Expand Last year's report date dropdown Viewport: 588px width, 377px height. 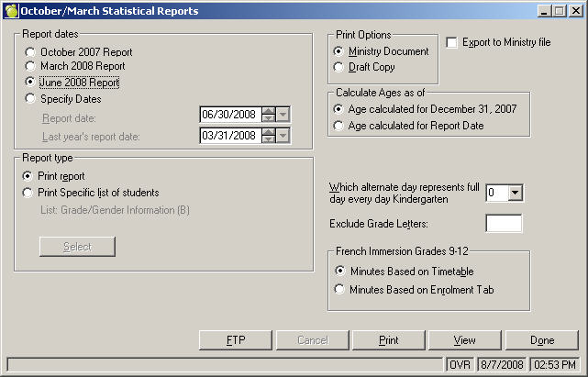point(283,136)
